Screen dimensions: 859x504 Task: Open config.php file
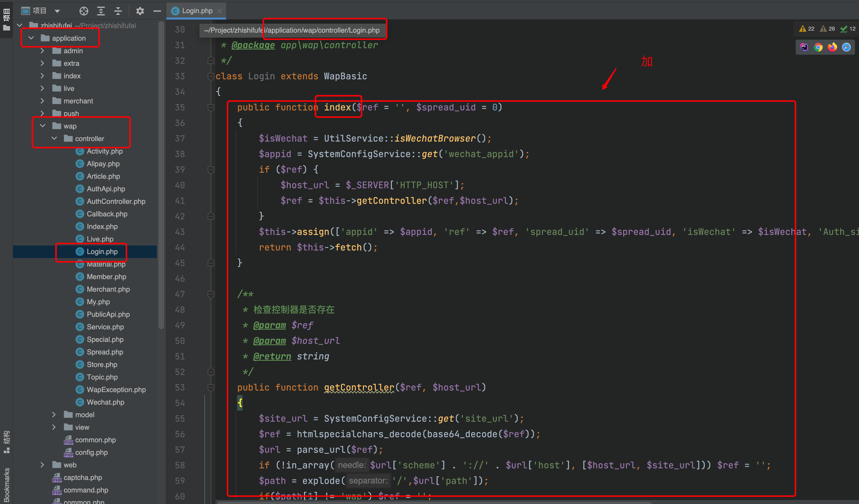[86, 453]
